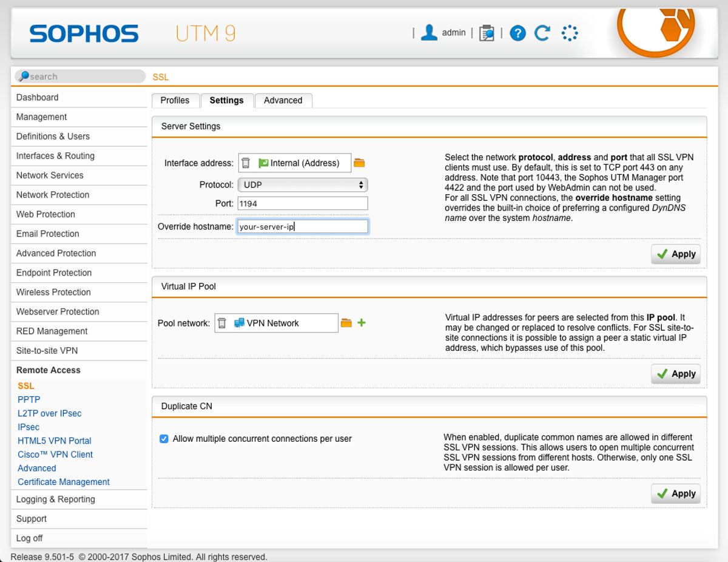728x562 pixels.
Task: Switch to the Advanced tab
Action: coord(283,100)
